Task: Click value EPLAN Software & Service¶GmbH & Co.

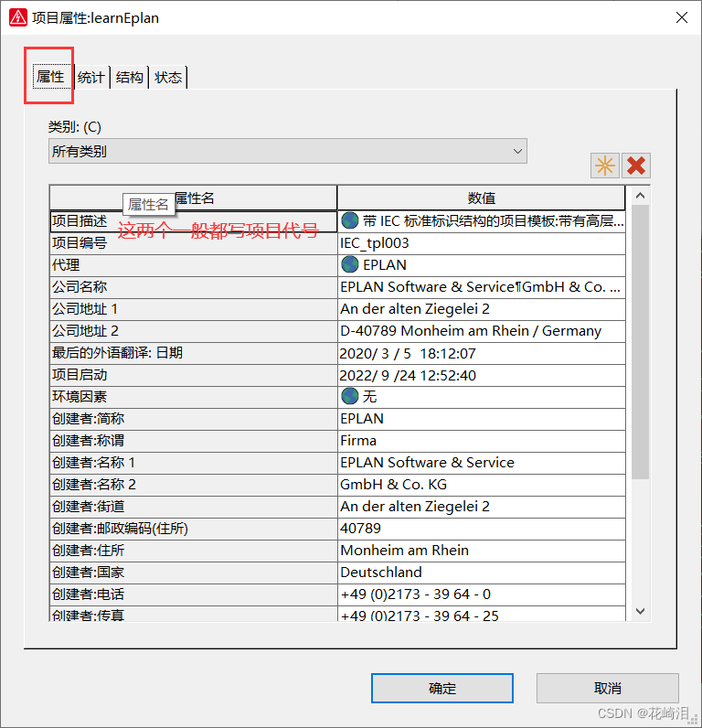Action: click(x=481, y=287)
